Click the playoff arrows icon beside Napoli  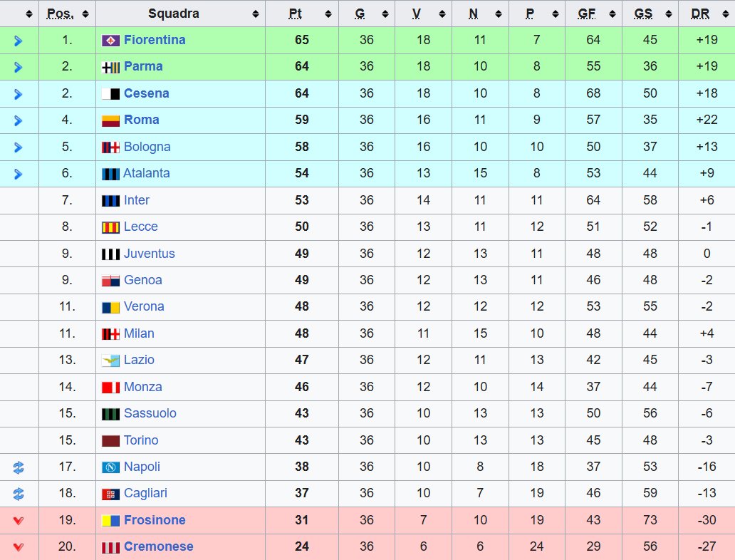pos(19,467)
